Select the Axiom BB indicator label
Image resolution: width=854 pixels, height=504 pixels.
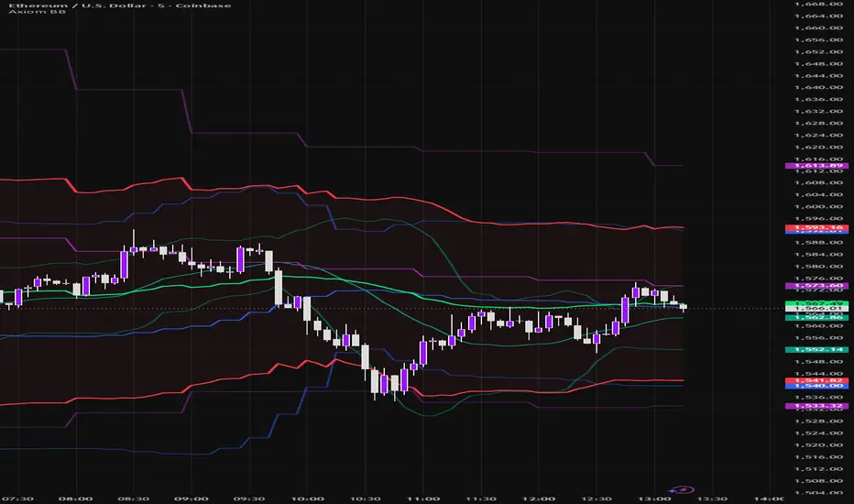pos(37,11)
